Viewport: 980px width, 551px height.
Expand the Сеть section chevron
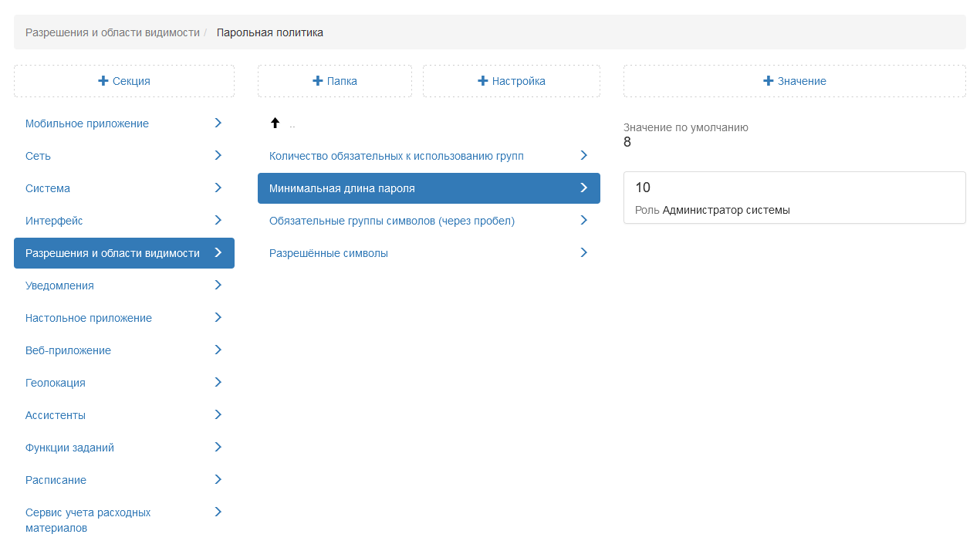click(x=218, y=156)
